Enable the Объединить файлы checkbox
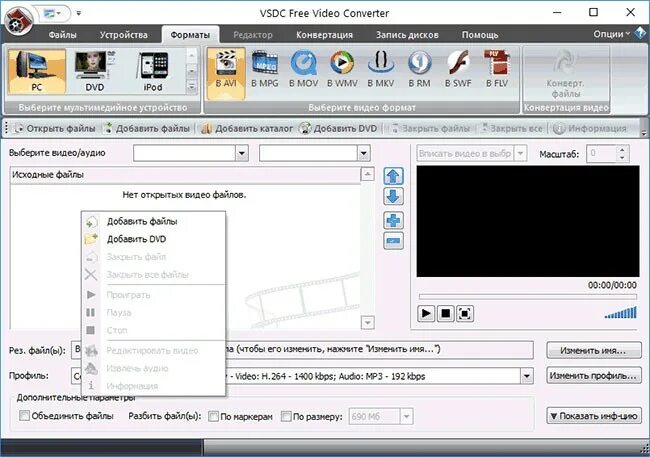The height and width of the screenshot is (457, 650). 24,416
